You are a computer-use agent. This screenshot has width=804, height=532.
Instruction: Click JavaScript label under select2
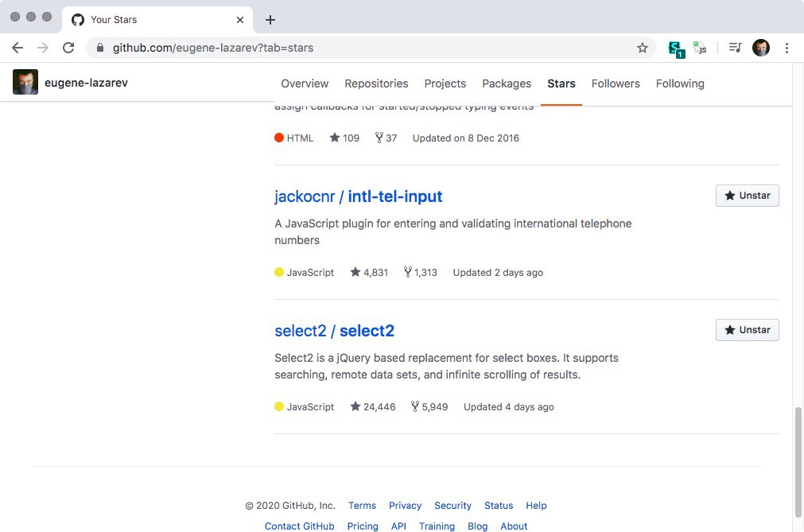click(310, 406)
